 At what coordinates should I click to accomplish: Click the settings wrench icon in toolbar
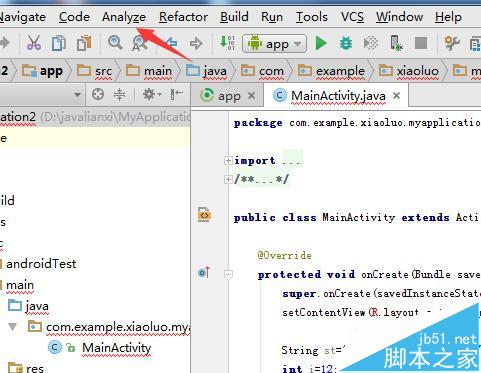pos(452,43)
